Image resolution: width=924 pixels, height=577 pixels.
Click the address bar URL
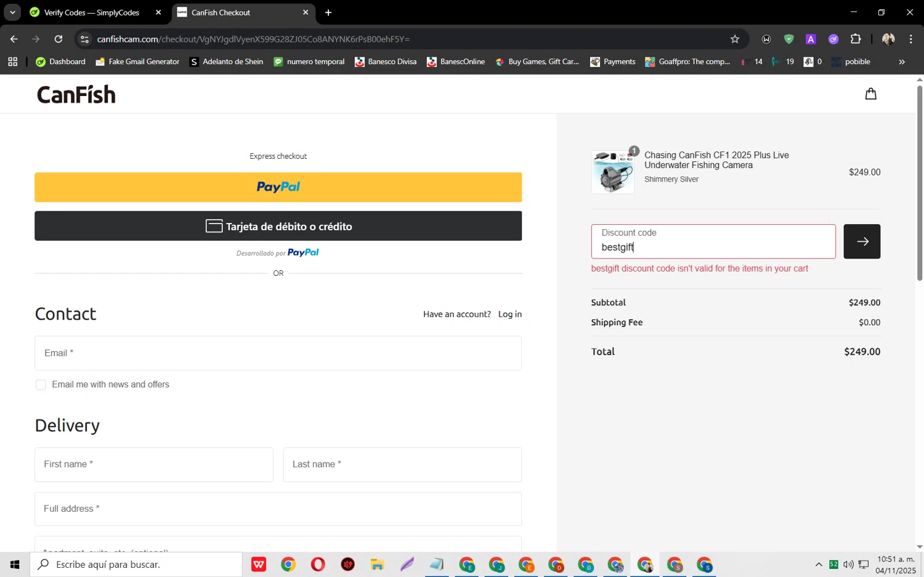tap(253, 39)
